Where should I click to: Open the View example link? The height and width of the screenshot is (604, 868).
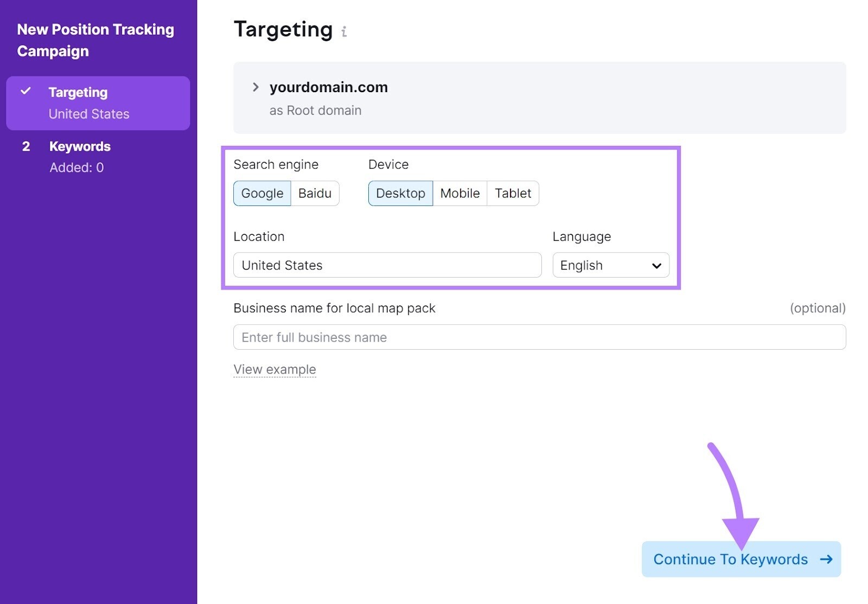click(x=275, y=369)
